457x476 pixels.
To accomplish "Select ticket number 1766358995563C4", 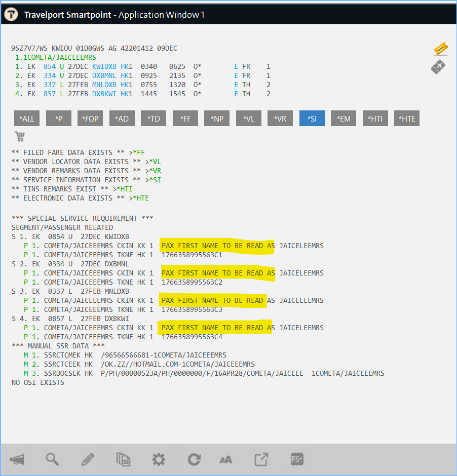I will coord(192,337).
